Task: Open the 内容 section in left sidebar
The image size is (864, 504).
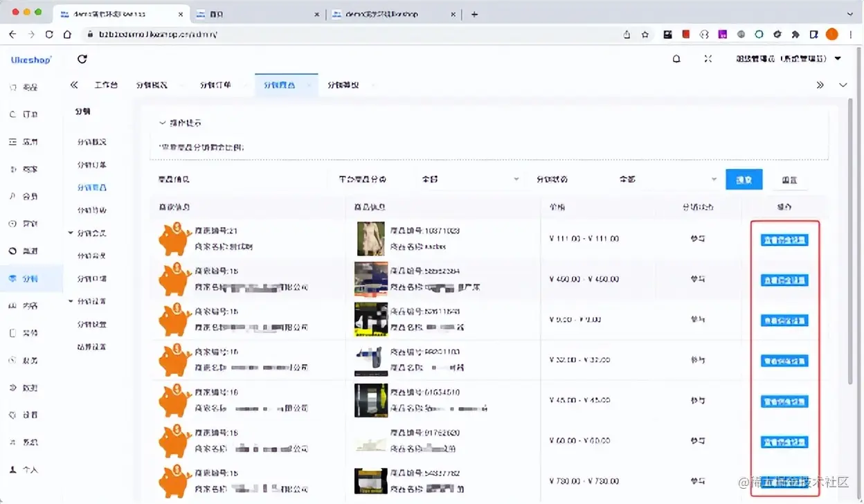Action: pyautogui.click(x=24, y=305)
